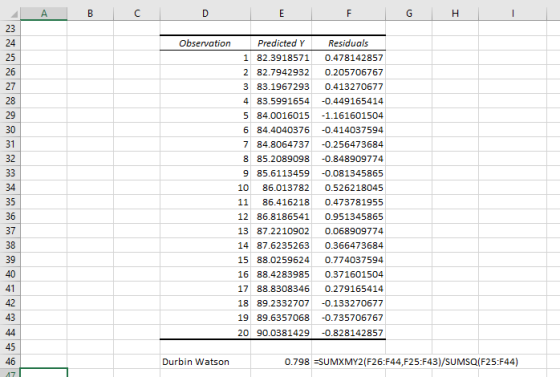This screenshot has width=560, height=377.
Task: Click the Observation header cell
Action: click(x=205, y=43)
